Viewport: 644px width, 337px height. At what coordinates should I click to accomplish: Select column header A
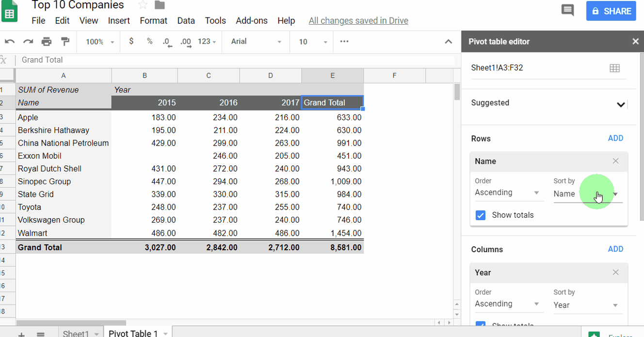[x=64, y=76]
